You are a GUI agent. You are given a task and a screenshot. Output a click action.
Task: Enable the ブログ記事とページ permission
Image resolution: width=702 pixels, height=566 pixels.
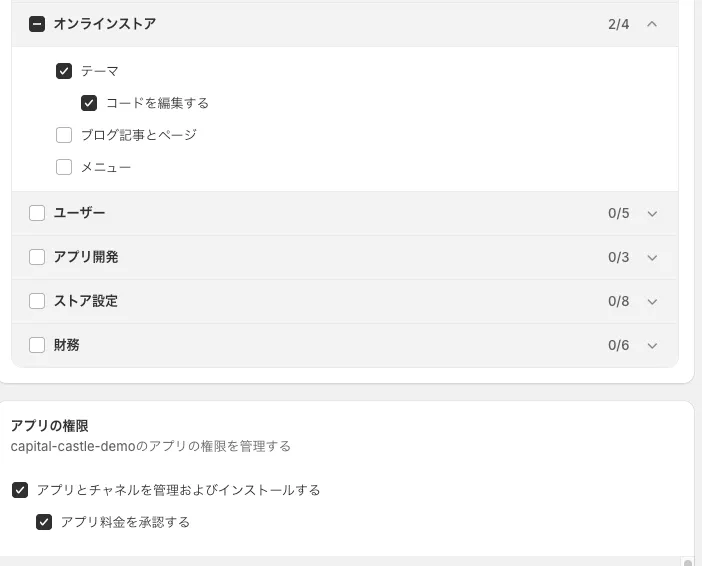[x=64, y=135]
